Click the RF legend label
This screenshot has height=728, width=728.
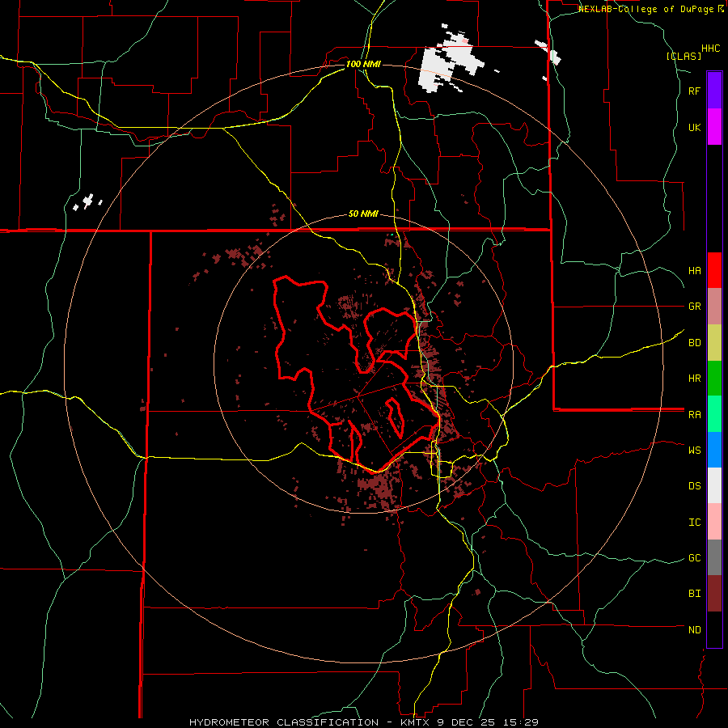(x=694, y=91)
